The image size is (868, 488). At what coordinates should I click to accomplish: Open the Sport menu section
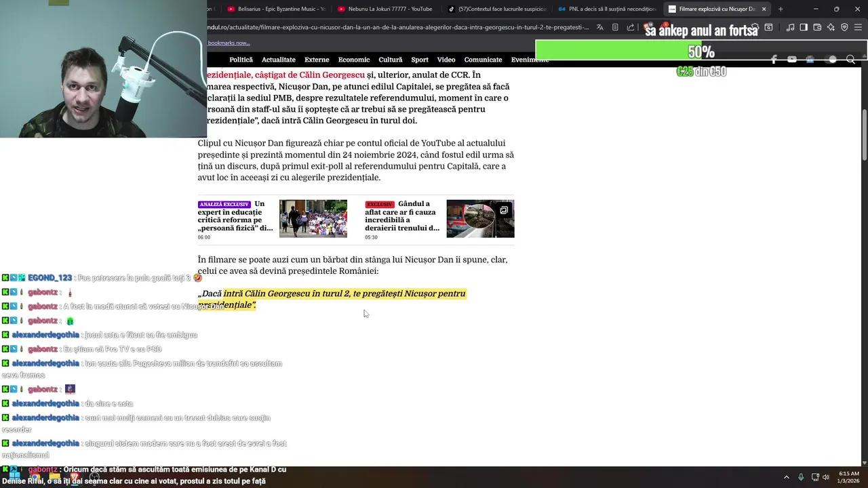point(420,60)
